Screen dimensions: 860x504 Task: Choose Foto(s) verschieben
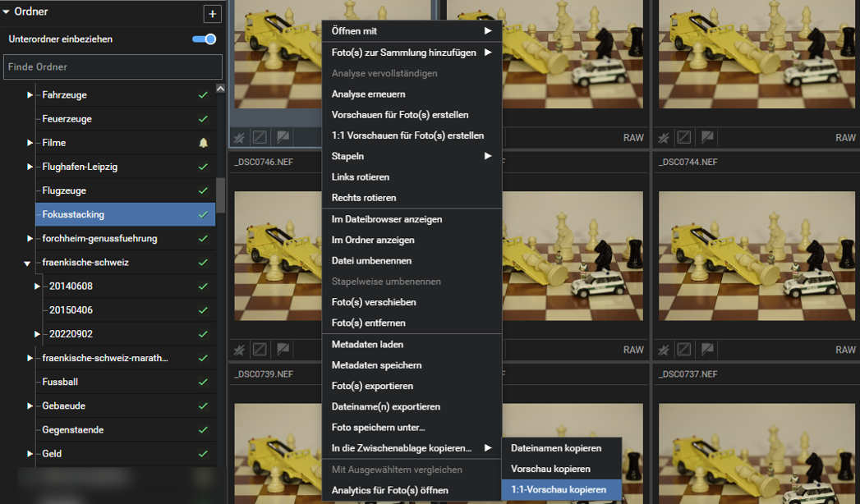(412, 302)
